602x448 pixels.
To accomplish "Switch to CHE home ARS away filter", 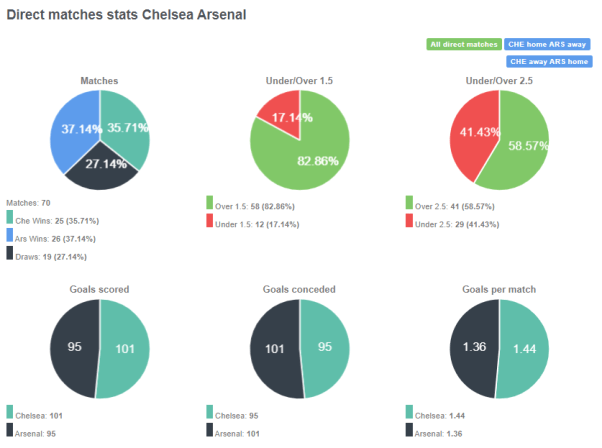I will tap(549, 44).
